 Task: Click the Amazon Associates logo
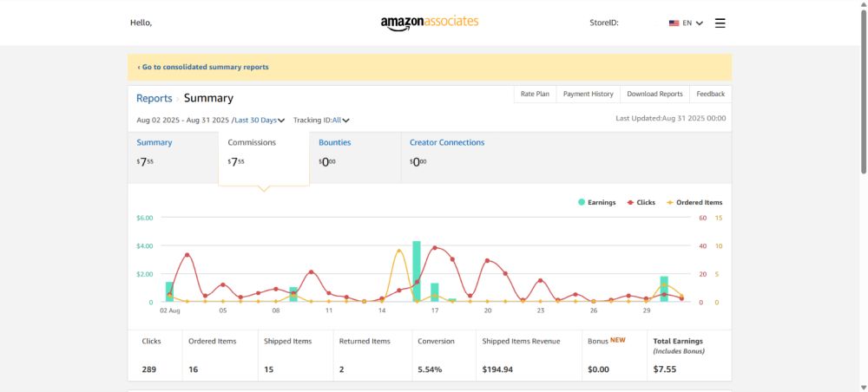(x=430, y=23)
